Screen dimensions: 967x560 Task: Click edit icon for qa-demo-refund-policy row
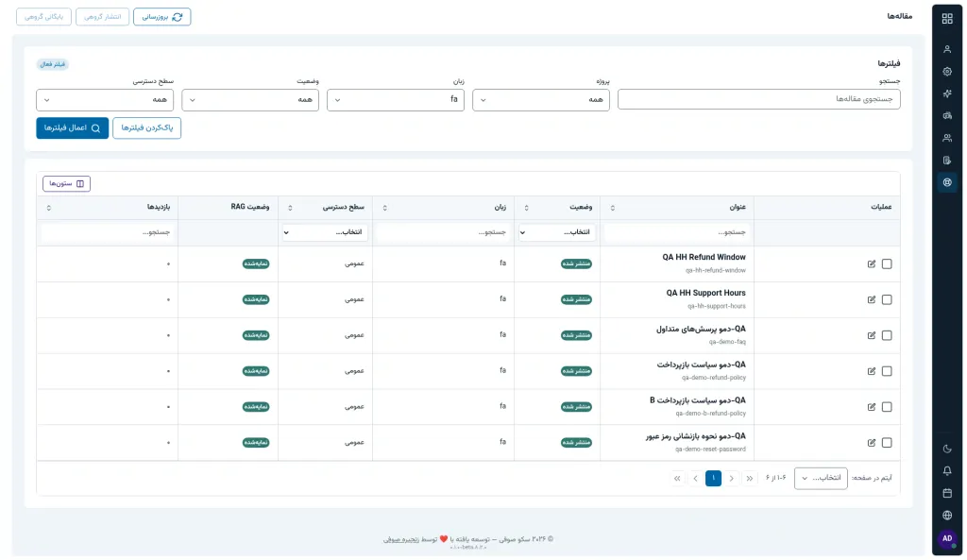(872, 371)
